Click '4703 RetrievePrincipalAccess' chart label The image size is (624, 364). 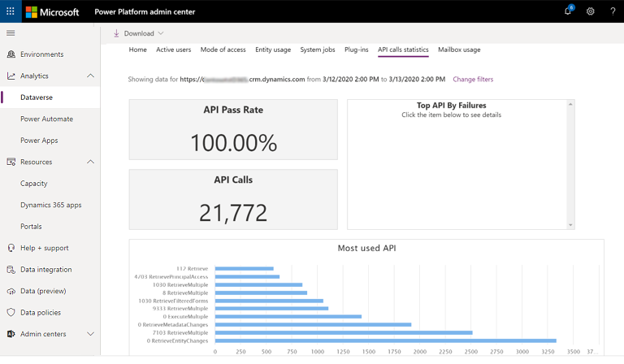[x=171, y=276]
